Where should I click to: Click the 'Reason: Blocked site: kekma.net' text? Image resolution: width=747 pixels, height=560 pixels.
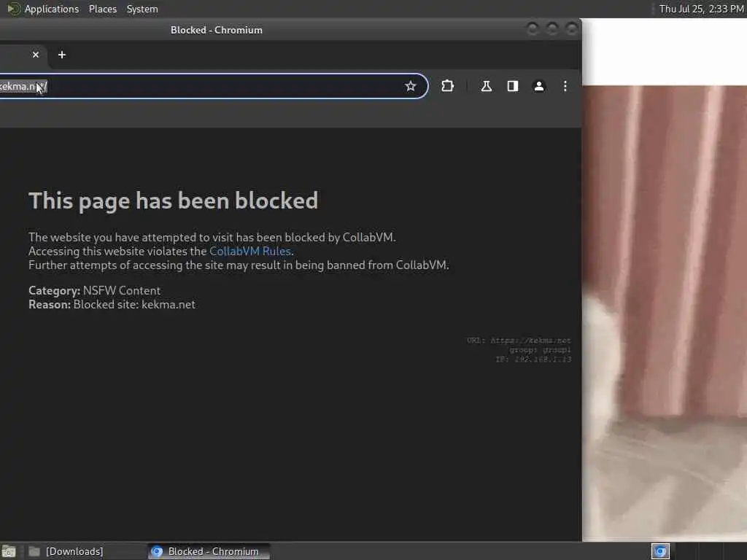pos(112,304)
